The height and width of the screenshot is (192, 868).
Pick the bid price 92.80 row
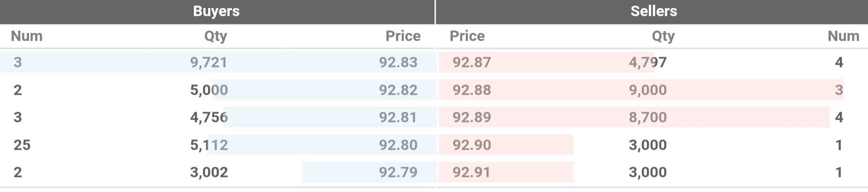[x=217, y=145]
